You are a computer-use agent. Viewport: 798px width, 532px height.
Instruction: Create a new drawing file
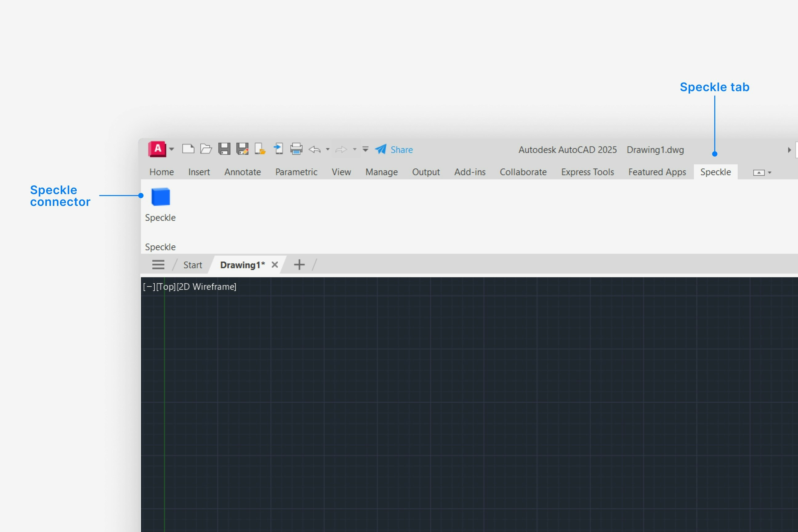pos(188,149)
